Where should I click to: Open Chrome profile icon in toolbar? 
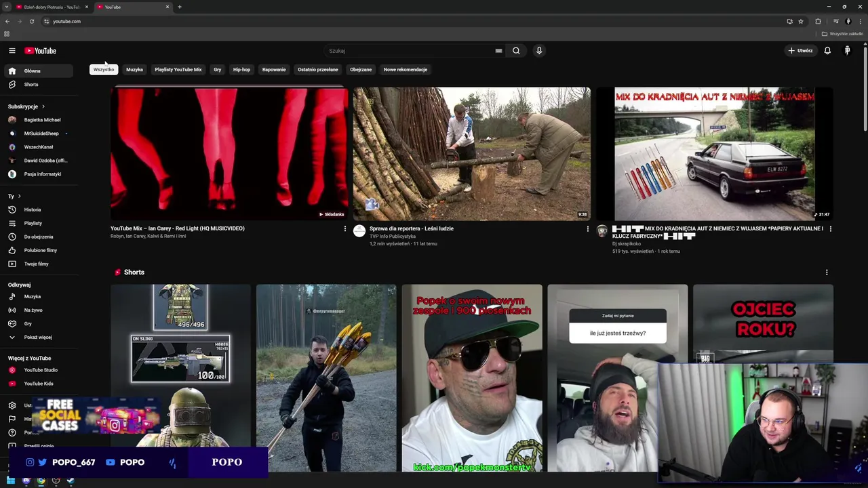(x=848, y=21)
